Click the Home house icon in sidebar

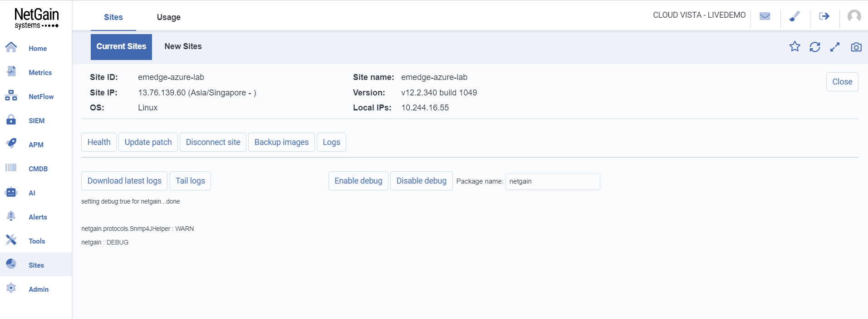(11, 47)
